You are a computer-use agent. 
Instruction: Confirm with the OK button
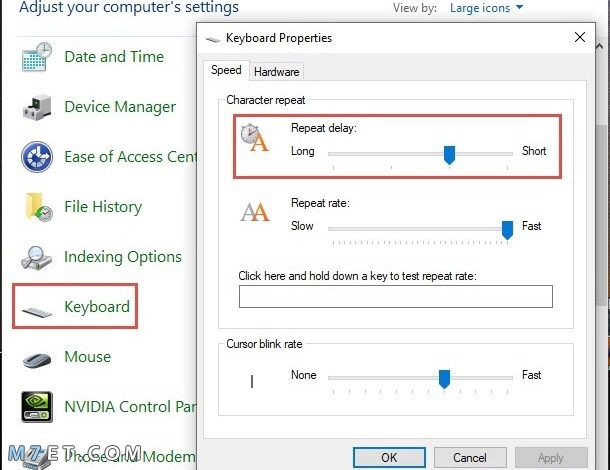click(x=389, y=458)
